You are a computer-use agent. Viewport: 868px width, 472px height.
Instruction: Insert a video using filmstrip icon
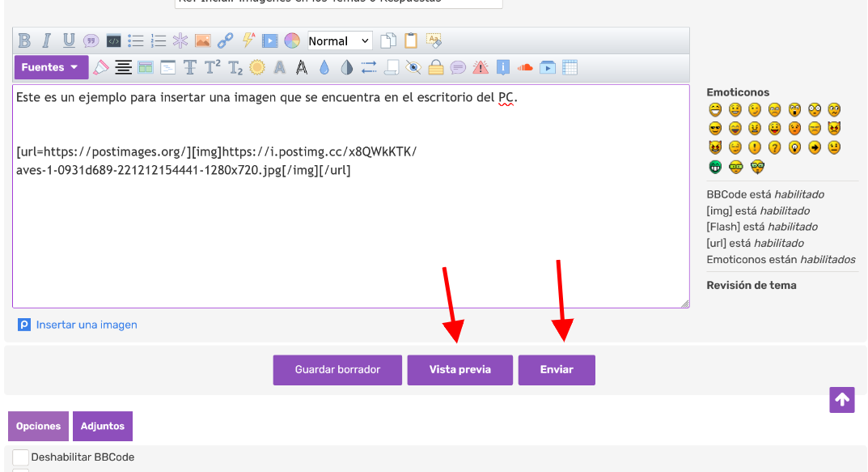point(270,40)
